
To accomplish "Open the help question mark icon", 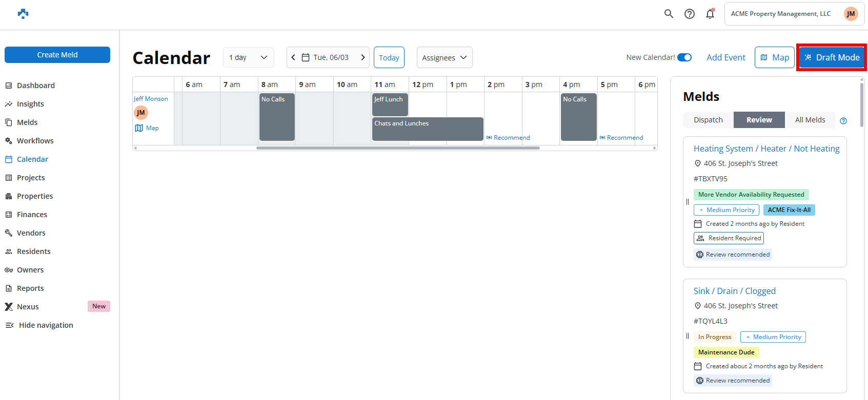I will (x=690, y=14).
